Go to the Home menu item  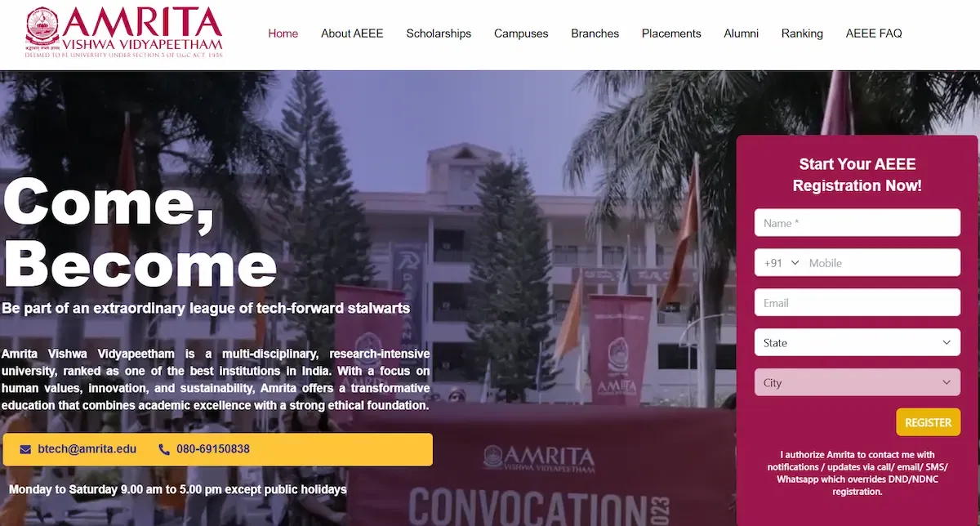pos(283,33)
